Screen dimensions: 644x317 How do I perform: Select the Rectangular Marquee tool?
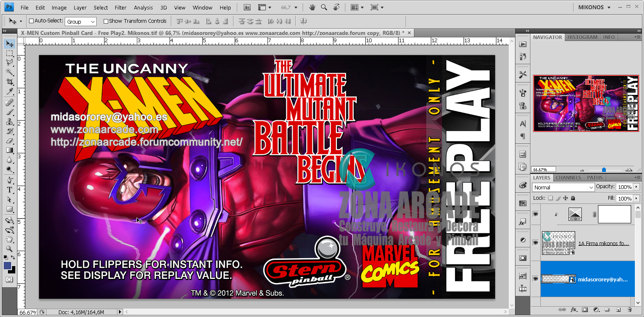[x=10, y=53]
